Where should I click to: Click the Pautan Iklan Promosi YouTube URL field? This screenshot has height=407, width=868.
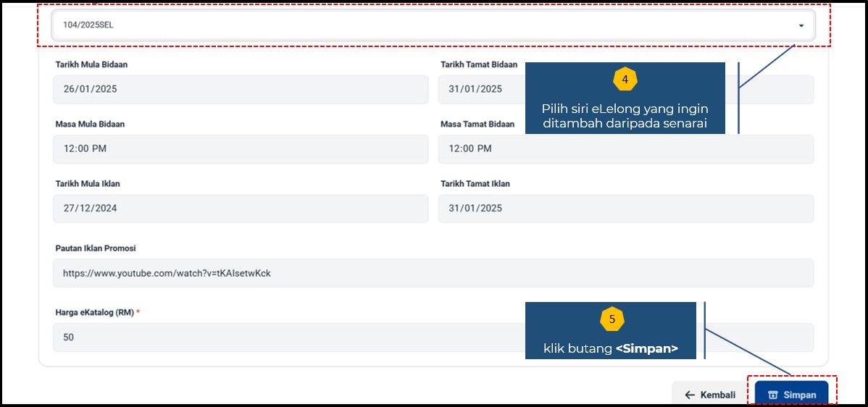pyautogui.click(x=433, y=274)
